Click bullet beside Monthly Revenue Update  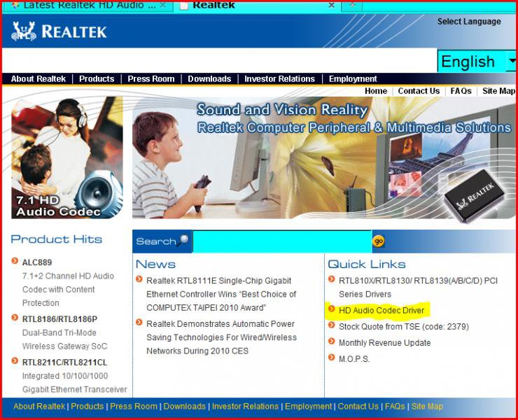(332, 341)
